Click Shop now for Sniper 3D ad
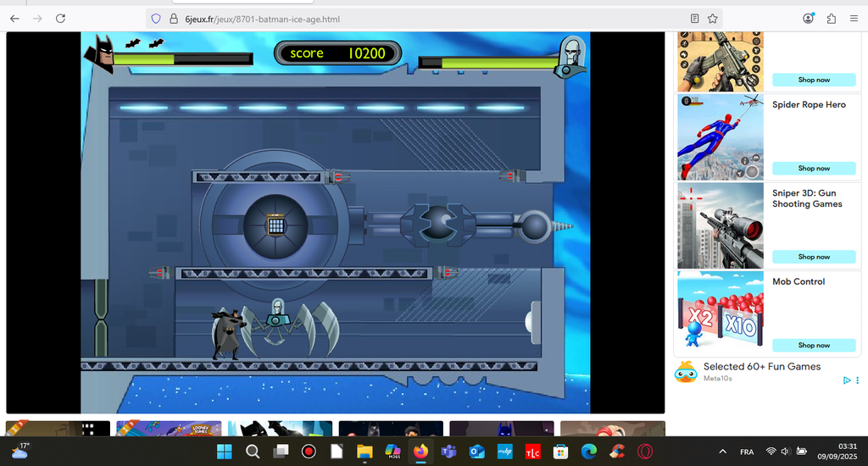868x466 pixels. click(814, 257)
